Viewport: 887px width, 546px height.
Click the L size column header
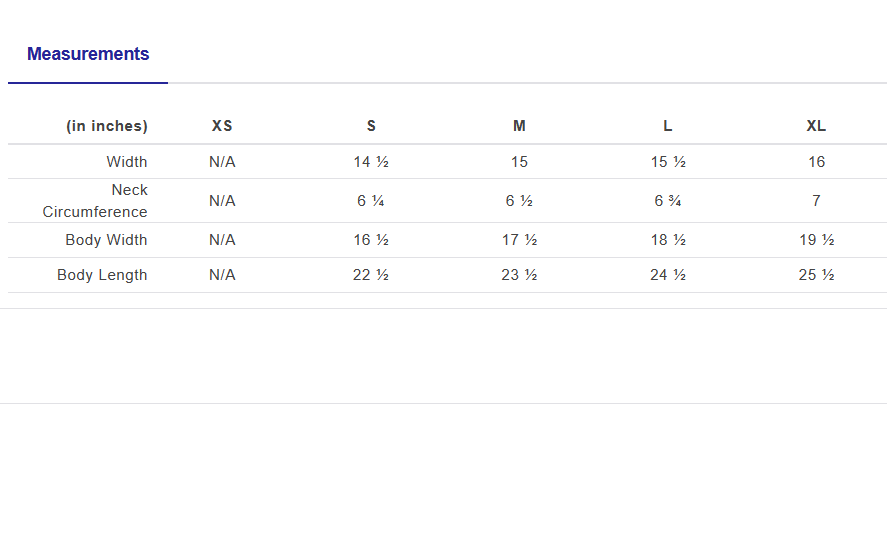[x=667, y=126]
